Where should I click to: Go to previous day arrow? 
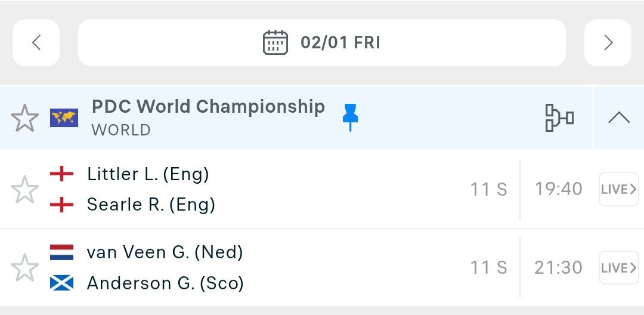[36, 42]
